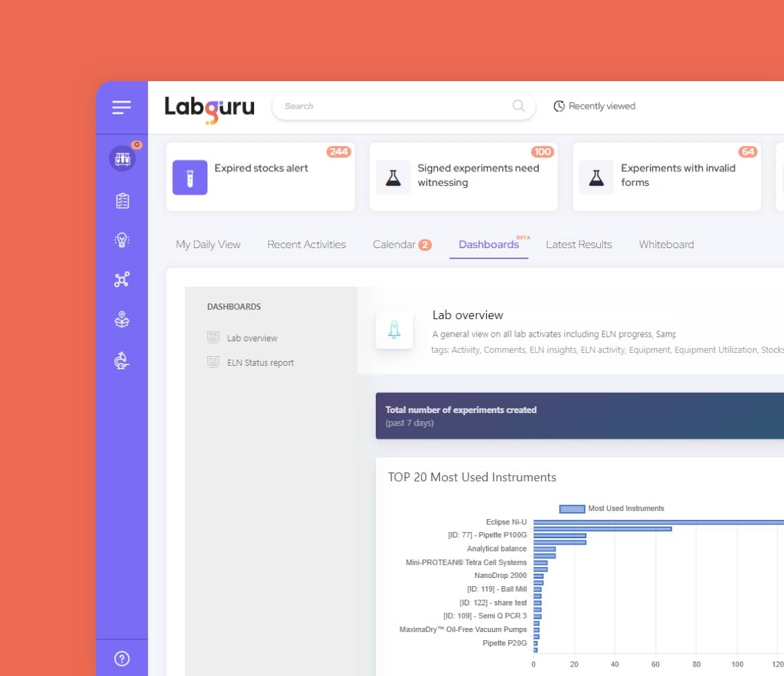
Task: Open the microscope sidebar icon
Action: pos(122,360)
